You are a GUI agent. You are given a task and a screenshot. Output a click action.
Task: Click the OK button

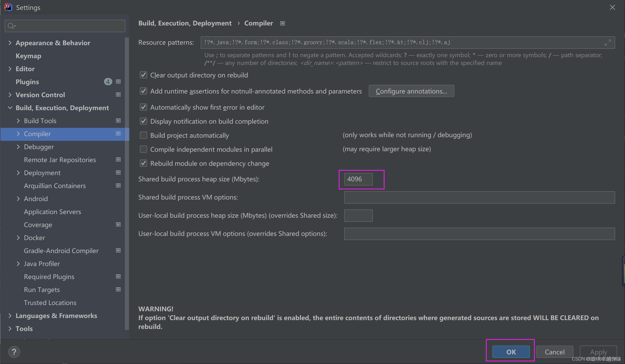coord(511,352)
